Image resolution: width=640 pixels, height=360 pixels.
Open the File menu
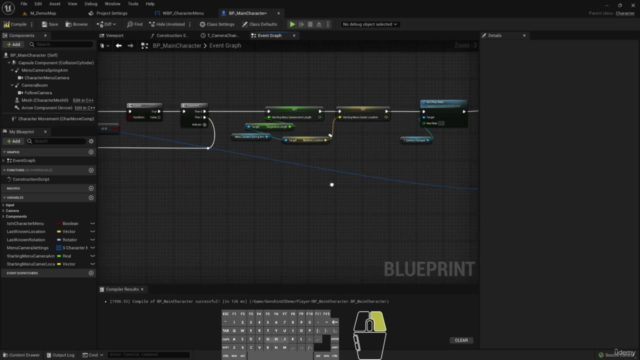pyautogui.click(x=24, y=4)
